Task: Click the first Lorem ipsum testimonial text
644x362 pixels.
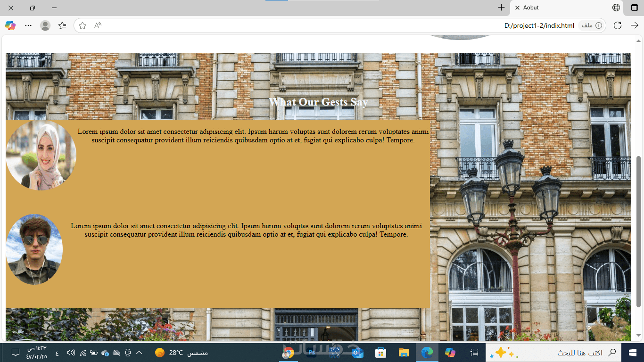Action: click(x=253, y=136)
